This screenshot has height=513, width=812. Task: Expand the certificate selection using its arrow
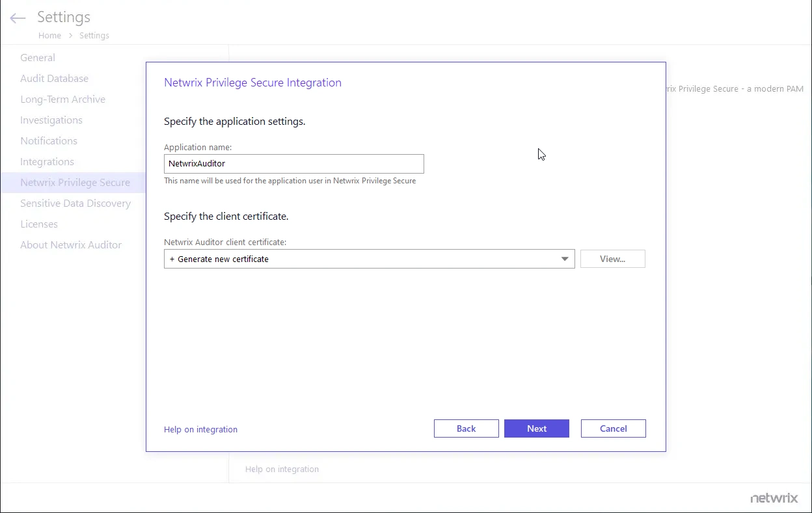[565, 259]
